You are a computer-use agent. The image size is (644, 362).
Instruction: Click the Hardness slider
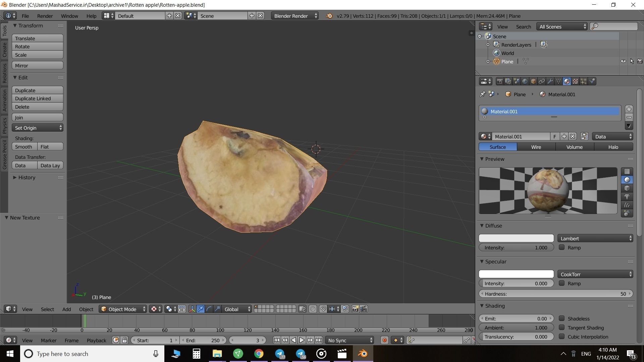pos(556,294)
